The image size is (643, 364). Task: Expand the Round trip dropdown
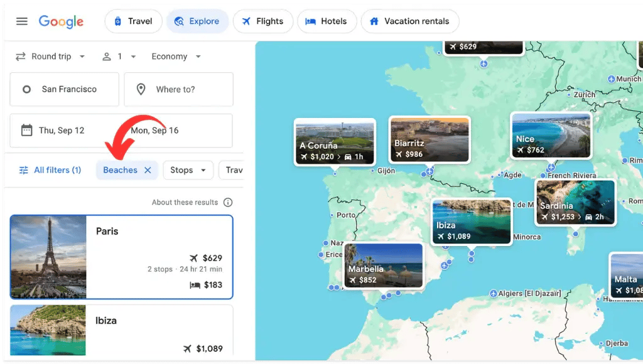tap(50, 56)
